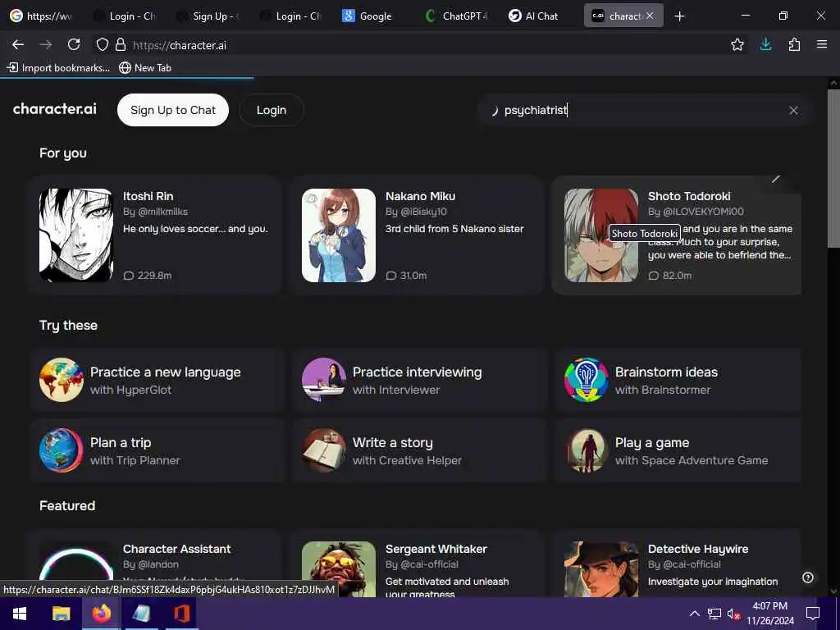
Task: Switch to the AI Chat tab
Action: [536, 16]
